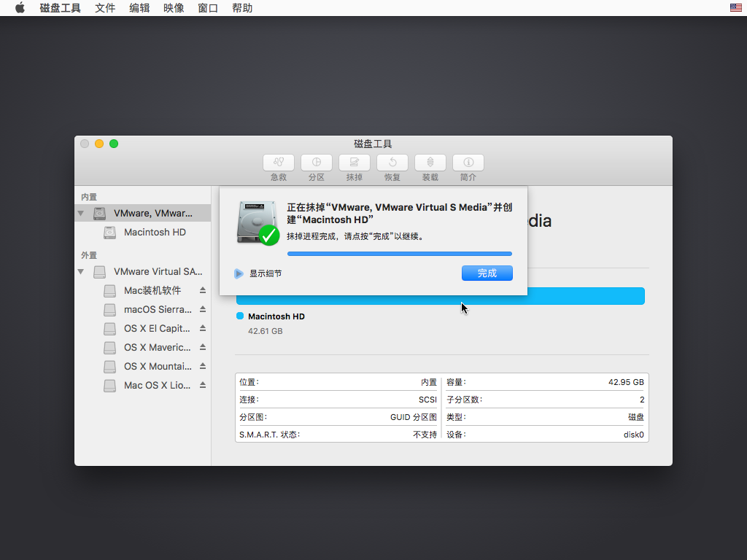The image size is (747, 560).
Task: Click the 子分区数 label
Action: [x=465, y=400]
